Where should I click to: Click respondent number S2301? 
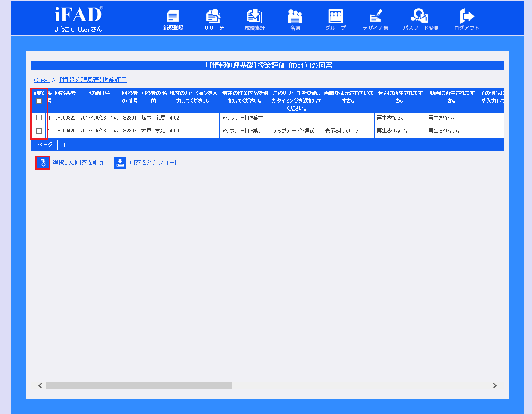130,118
